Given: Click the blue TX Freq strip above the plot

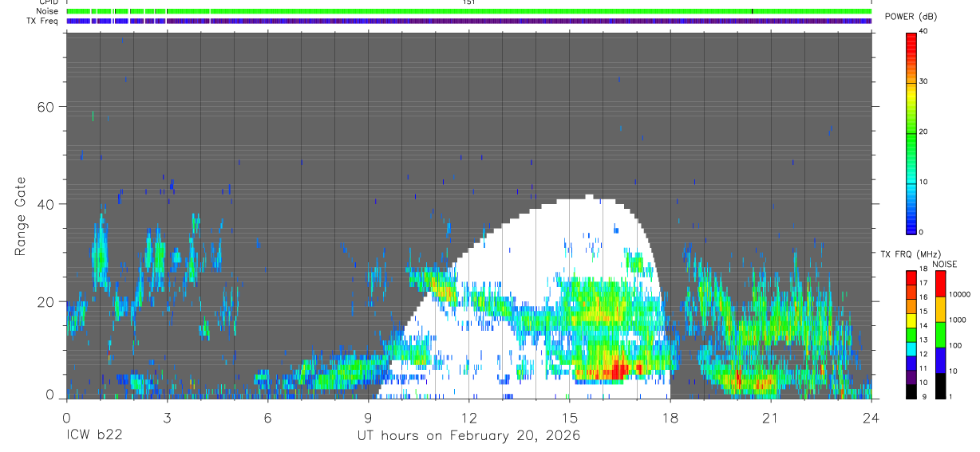Looking at the screenshot, I should tap(468, 21).
